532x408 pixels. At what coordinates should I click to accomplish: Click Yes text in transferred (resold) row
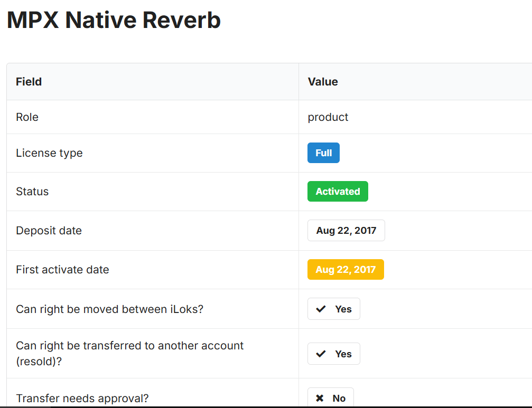[x=343, y=354]
